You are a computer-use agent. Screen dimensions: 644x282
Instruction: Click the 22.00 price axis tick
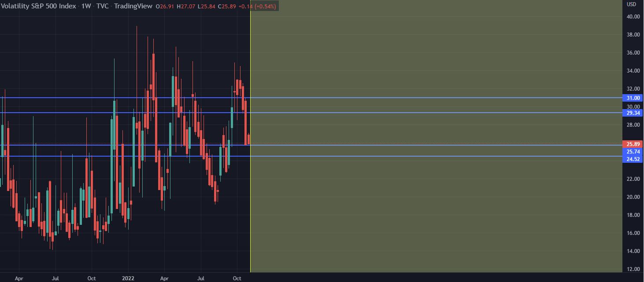[633, 179]
